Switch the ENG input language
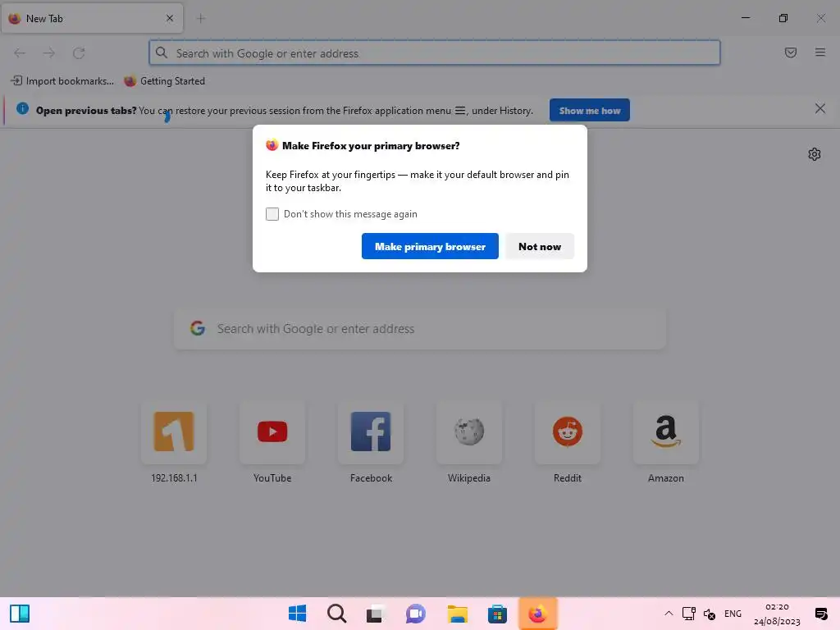The width and height of the screenshot is (840, 630). click(x=733, y=614)
